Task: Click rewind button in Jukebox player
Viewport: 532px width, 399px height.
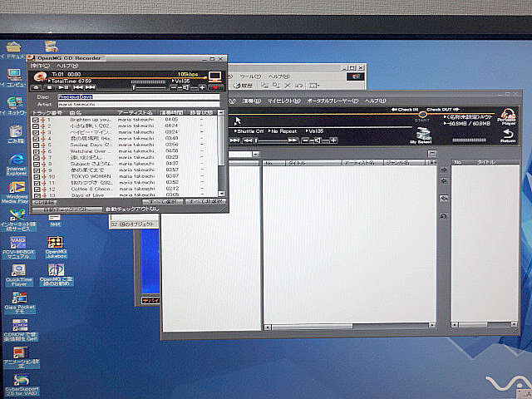Action: [248, 140]
